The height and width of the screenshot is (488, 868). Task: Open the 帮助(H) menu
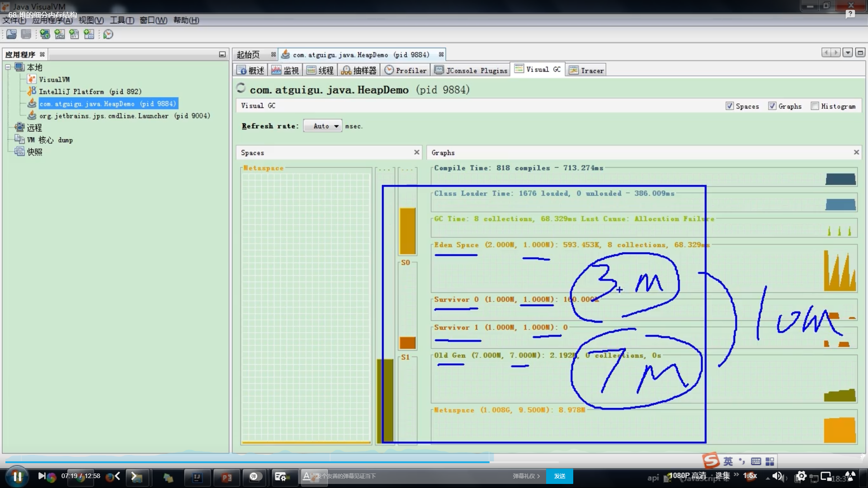pyautogui.click(x=186, y=20)
